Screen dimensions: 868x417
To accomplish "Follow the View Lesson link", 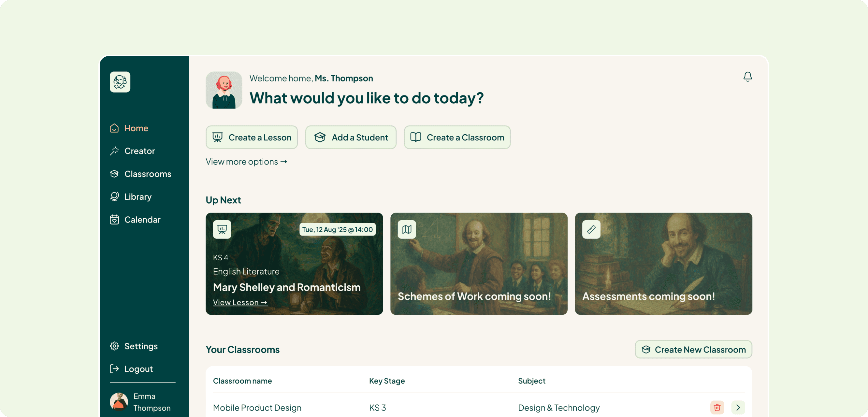I will (240, 302).
